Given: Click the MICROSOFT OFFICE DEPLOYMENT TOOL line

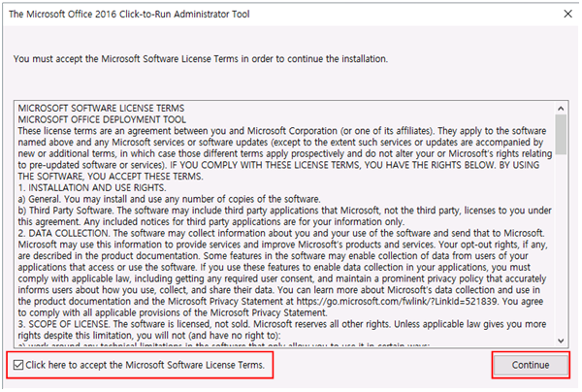Looking at the screenshot, I should point(102,119).
